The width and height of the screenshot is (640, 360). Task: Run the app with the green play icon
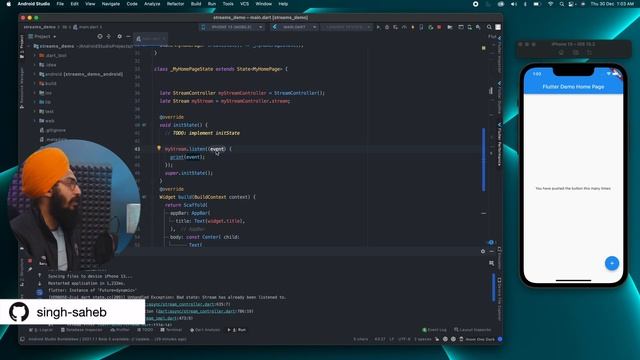tap(378, 27)
